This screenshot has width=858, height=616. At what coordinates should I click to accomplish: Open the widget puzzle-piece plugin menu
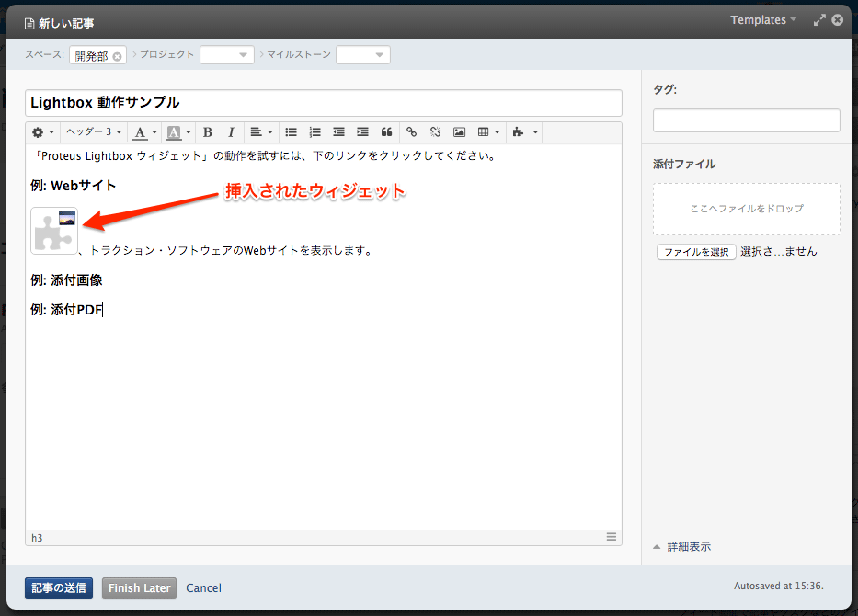click(525, 132)
